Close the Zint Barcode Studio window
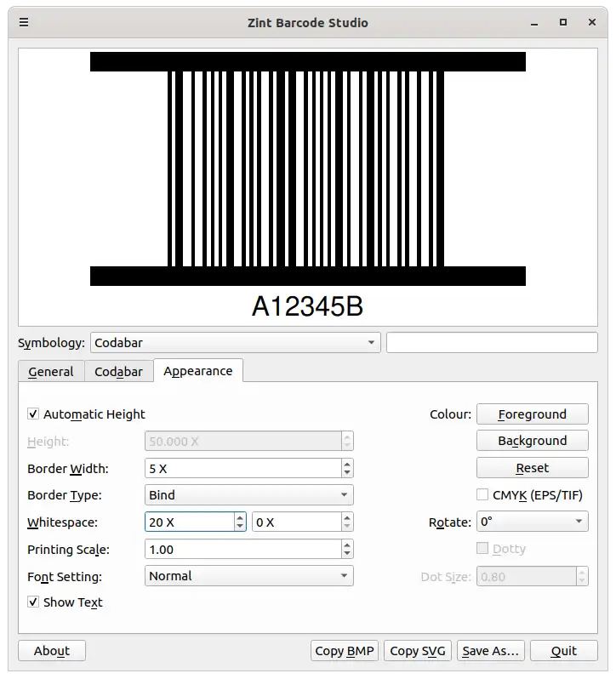Viewport: 616px width, 679px height. [592, 22]
